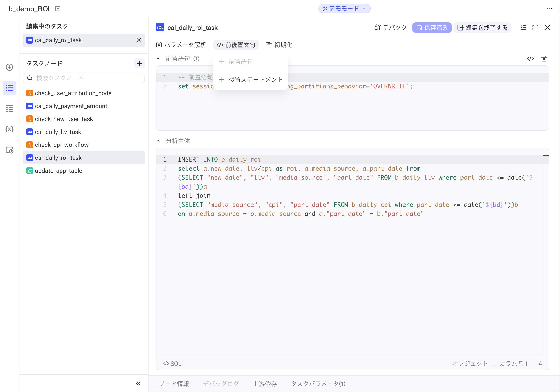This screenshot has height=392, width=560.
Task: Click the comment icon next to b_demo_ROI
Action: click(58, 9)
